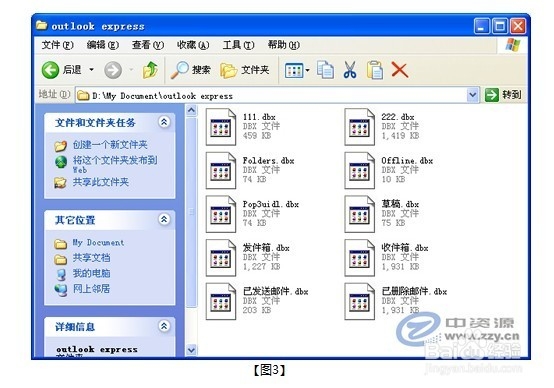This screenshot has width=554, height=388.
Task: Click the green Back arrow button
Action: [50, 70]
